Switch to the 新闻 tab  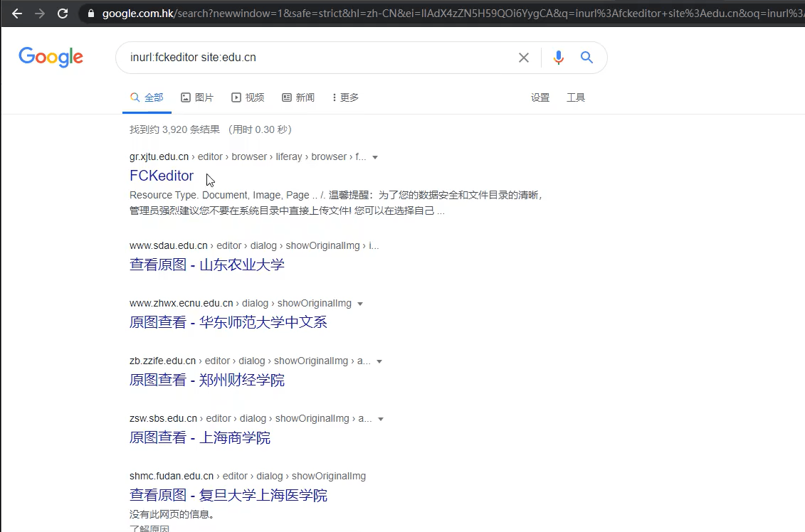pyautogui.click(x=298, y=97)
